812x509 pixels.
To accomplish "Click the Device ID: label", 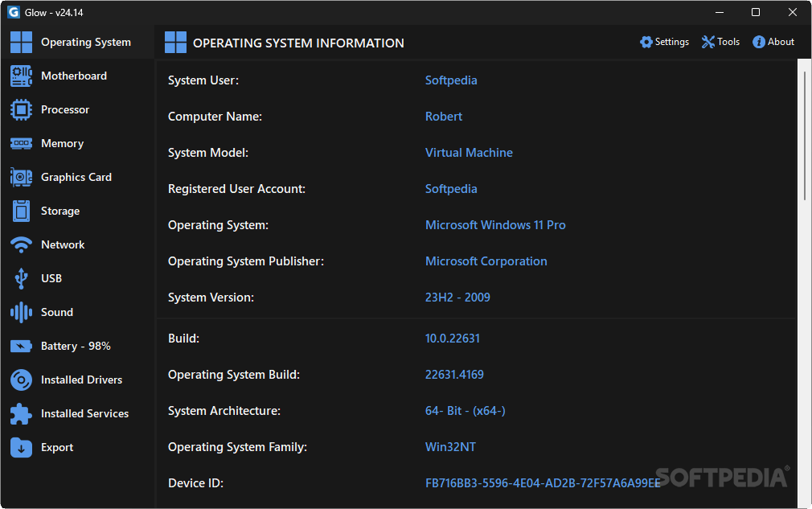I will point(195,483).
